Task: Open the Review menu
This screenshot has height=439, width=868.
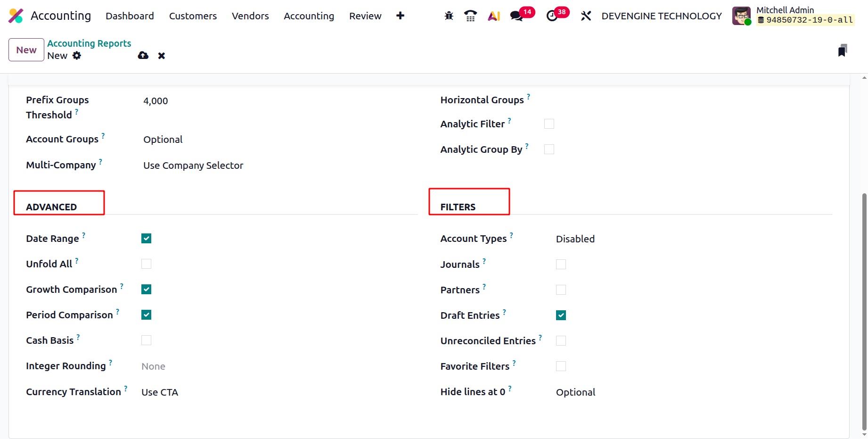Action: point(365,16)
